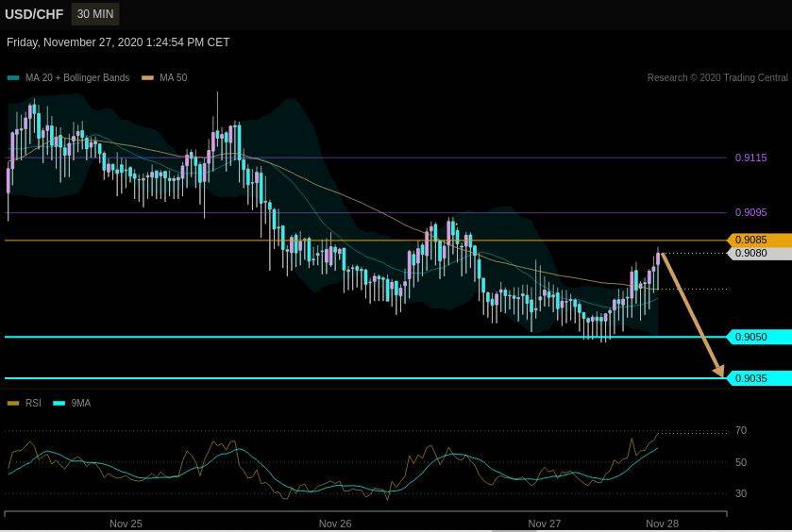The width and height of the screenshot is (792, 532).
Task: Click the tan MA 50 legend swatch
Action: pos(147,77)
